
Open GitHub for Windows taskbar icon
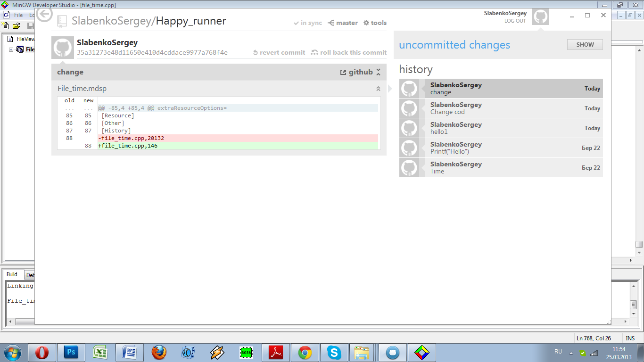tap(393, 353)
